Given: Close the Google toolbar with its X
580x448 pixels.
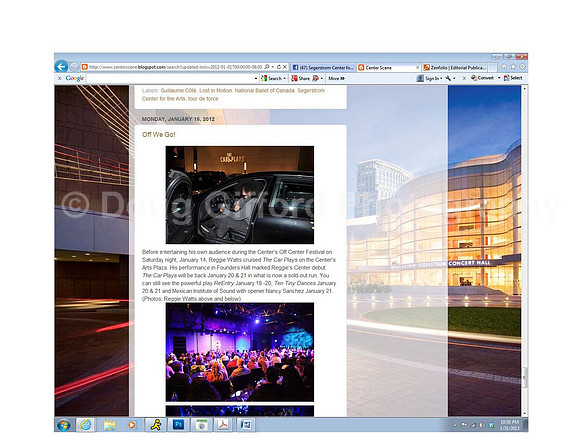Looking at the screenshot, I should pyautogui.click(x=59, y=78).
